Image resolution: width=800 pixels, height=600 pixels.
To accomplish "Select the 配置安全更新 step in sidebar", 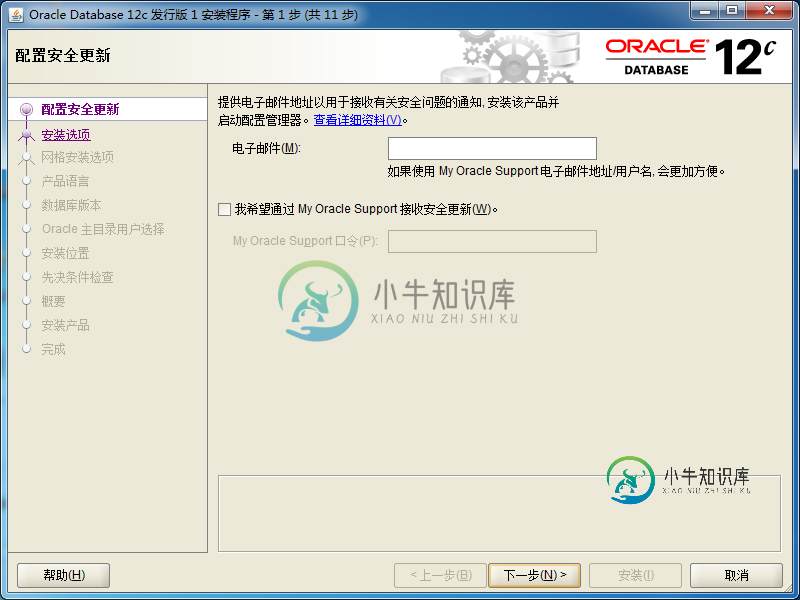I will [x=80, y=109].
